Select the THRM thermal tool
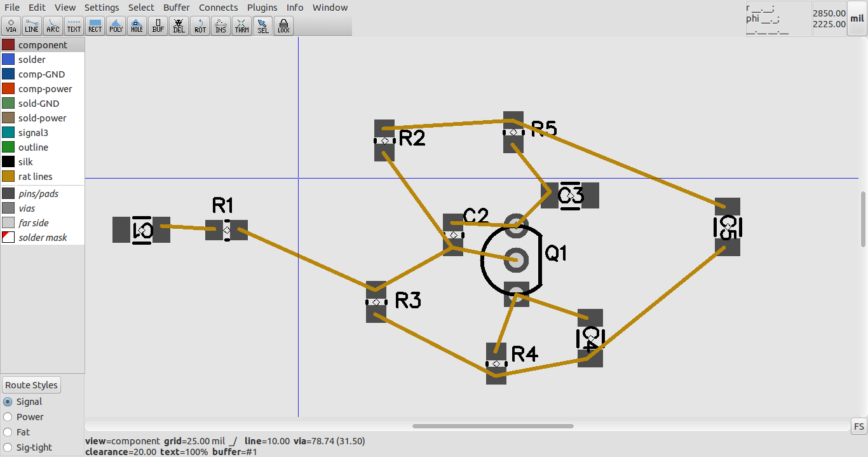Viewport: 868px width, 457px height. [241, 25]
